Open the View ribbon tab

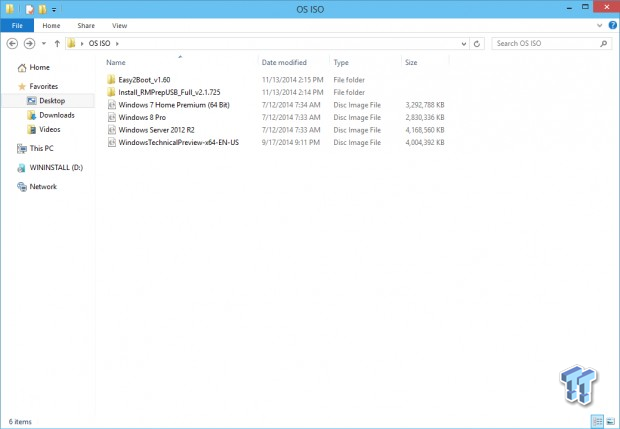coord(119,26)
